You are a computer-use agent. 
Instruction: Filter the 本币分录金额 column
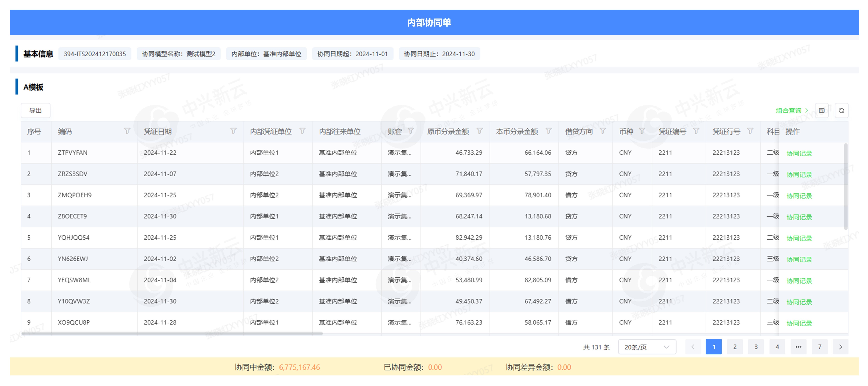[x=549, y=131]
